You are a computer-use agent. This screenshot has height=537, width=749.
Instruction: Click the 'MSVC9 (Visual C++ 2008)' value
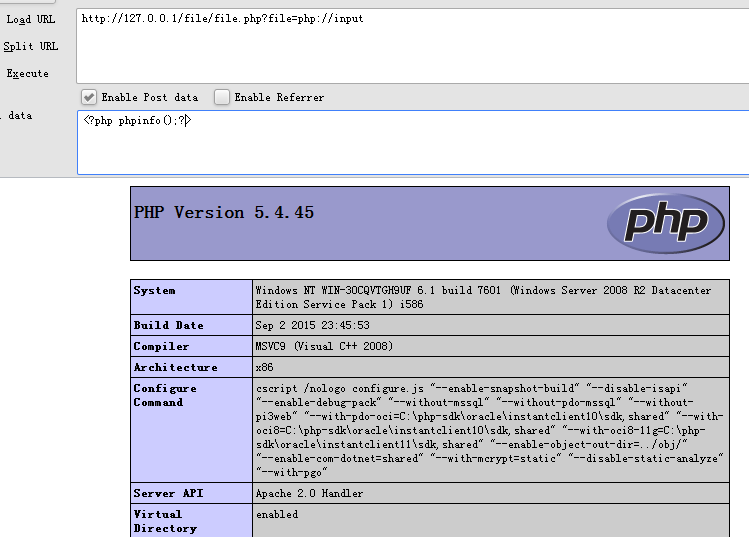(x=324, y=346)
